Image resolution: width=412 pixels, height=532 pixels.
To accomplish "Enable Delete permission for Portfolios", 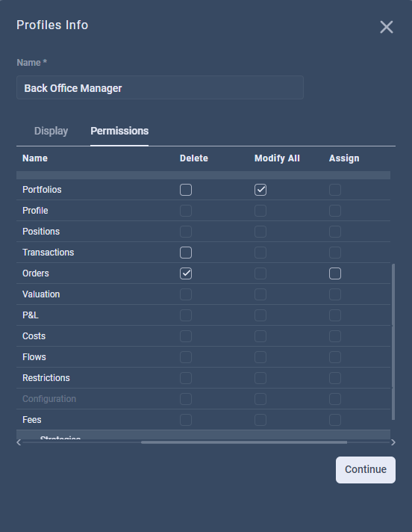I will pos(186,190).
